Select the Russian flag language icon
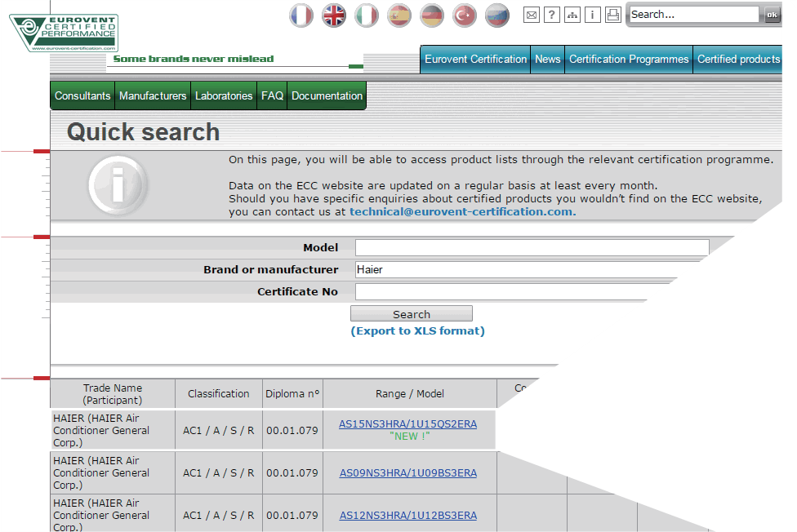 pos(497,16)
